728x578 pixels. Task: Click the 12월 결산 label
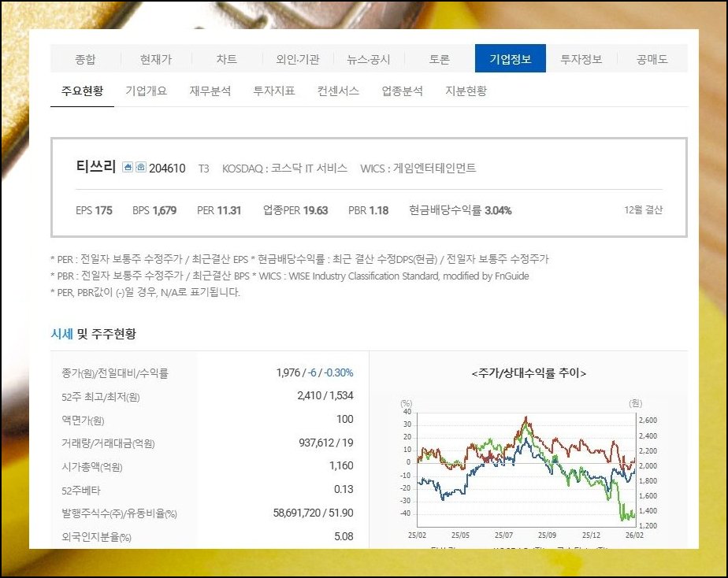(643, 209)
